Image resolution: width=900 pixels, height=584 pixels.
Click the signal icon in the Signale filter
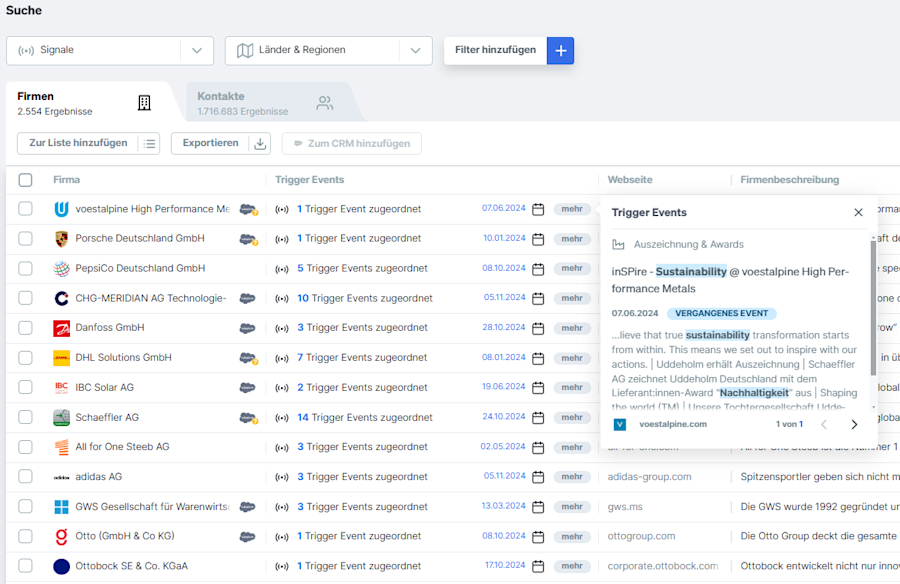[x=24, y=50]
